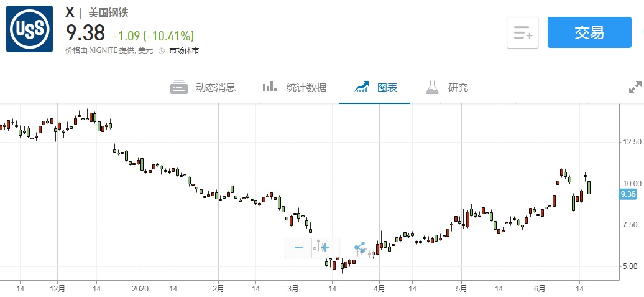Viewport: 644px width, 297px height.
Task: Expand chart to fullscreen
Action: (x=635, y=88)
